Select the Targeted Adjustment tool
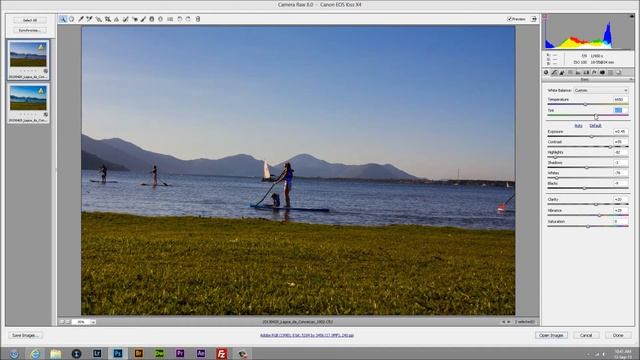This screenshot has width=640, height=360. click(98, 19)
